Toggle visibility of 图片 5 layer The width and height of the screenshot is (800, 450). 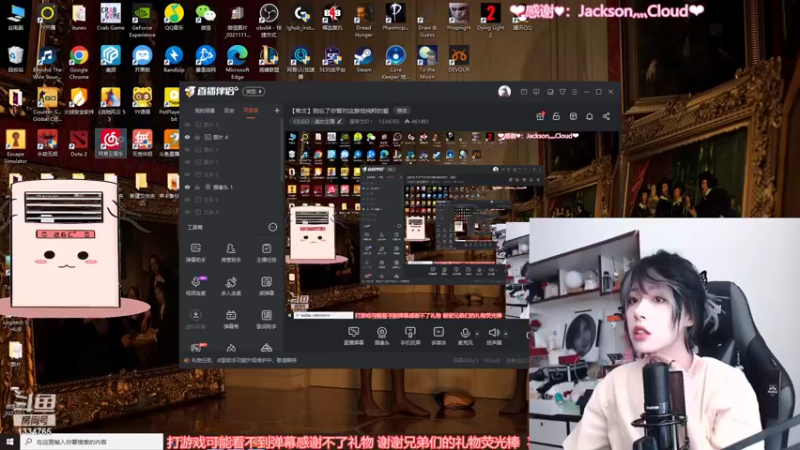(x=187, y=124)
